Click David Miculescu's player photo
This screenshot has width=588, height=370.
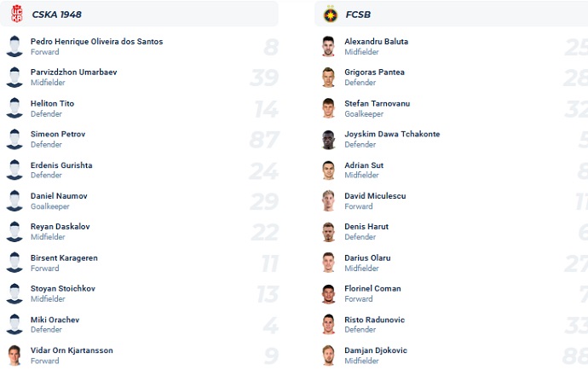click(329, 200)
